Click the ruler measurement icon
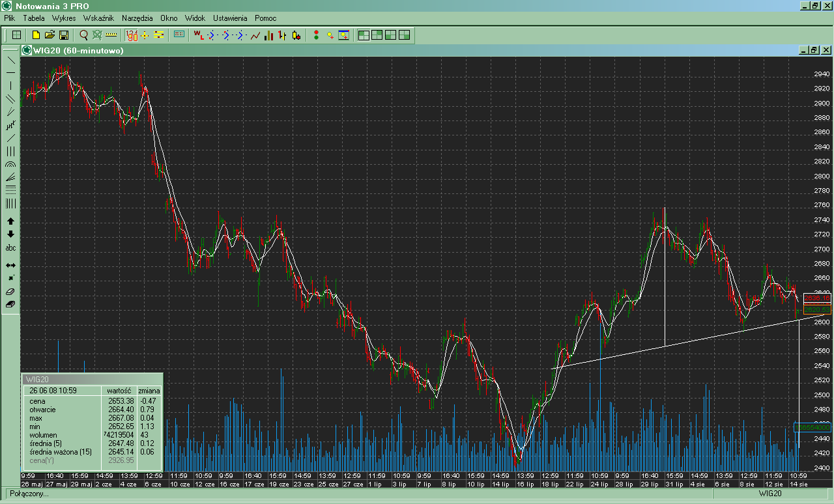Viewport: 834px width, 504px height. click(111, 35)
